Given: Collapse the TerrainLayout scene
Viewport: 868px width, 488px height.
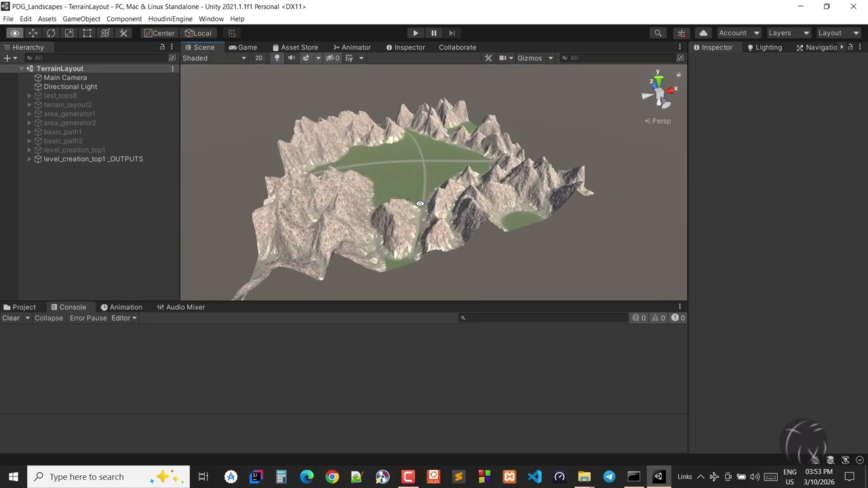Looking at the screenshot, I should [x=21, y=68].
